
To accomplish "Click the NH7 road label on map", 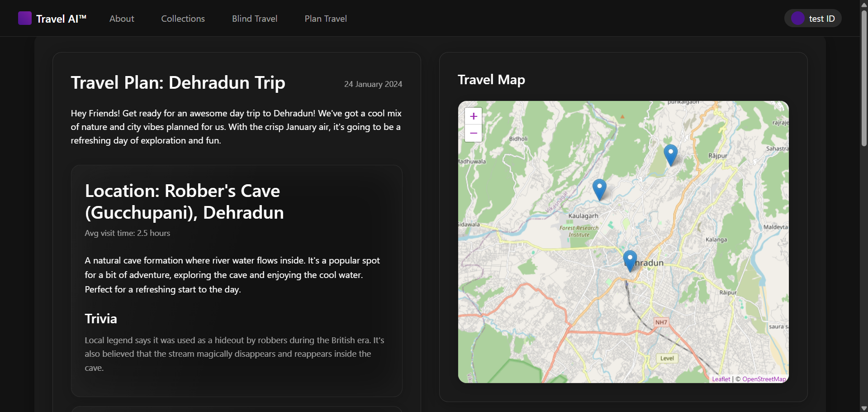I will [661, 322].
